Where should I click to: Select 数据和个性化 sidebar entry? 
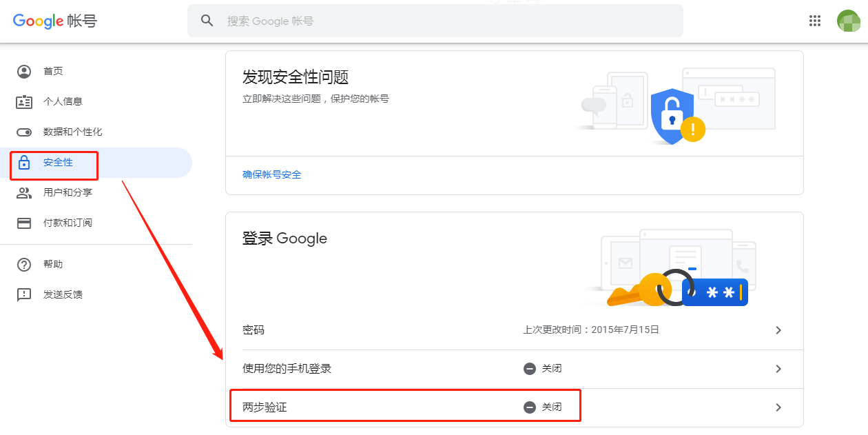(96, 132)
